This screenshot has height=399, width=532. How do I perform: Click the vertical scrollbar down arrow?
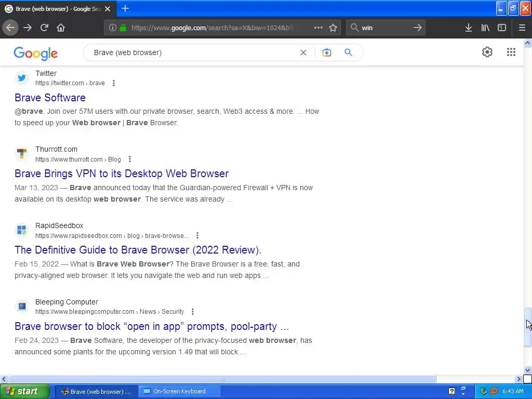(527, 370)
